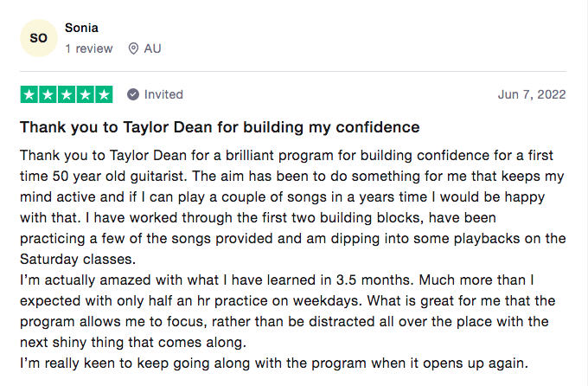The height and width of the screenshot is (386, 588).
Task: Click the location pin icon
Action: point(133,48)
